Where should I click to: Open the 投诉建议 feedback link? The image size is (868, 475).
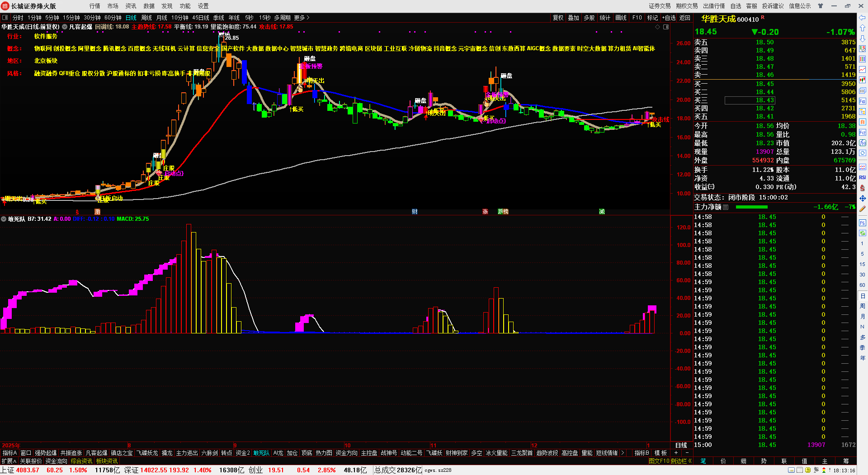coord(773,6)
